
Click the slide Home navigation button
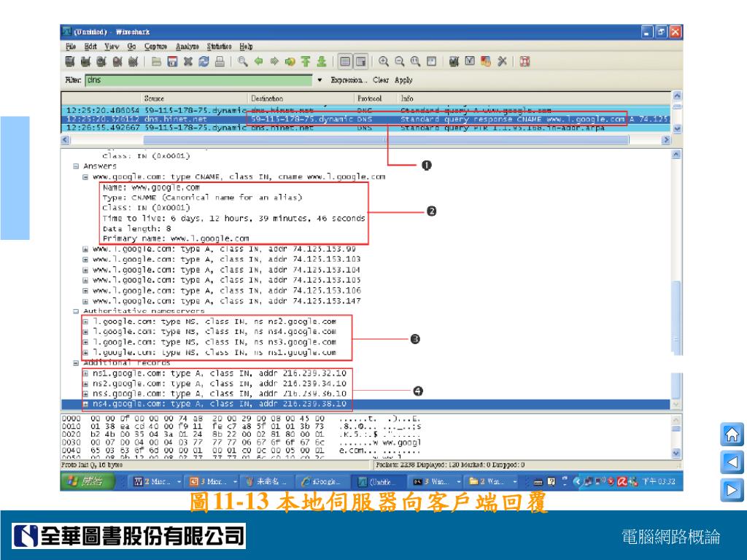tap(731, 435)
